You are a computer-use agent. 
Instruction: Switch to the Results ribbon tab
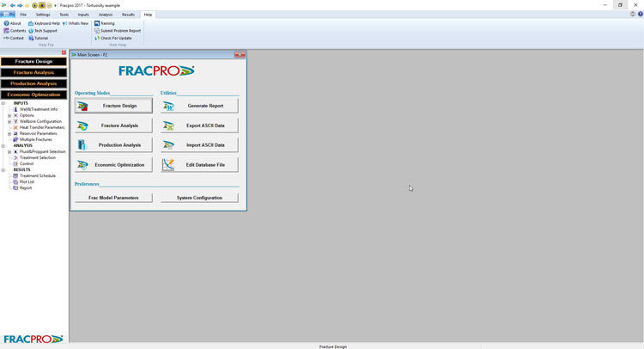(128, 15)
